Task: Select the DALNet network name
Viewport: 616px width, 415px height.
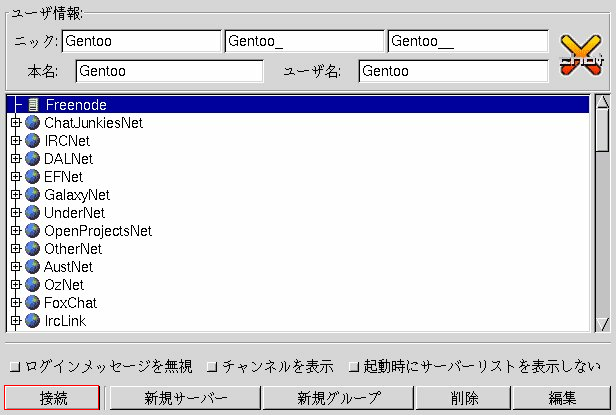Action: 68,159
